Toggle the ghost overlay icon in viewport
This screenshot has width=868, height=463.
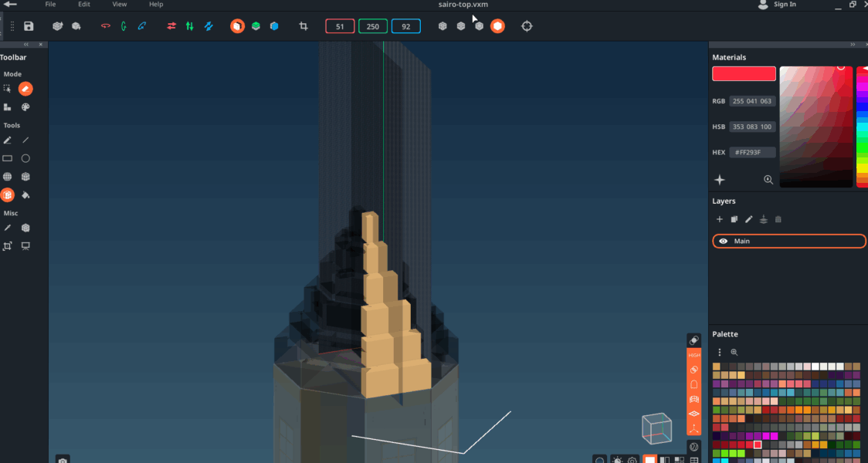point(693,384)
